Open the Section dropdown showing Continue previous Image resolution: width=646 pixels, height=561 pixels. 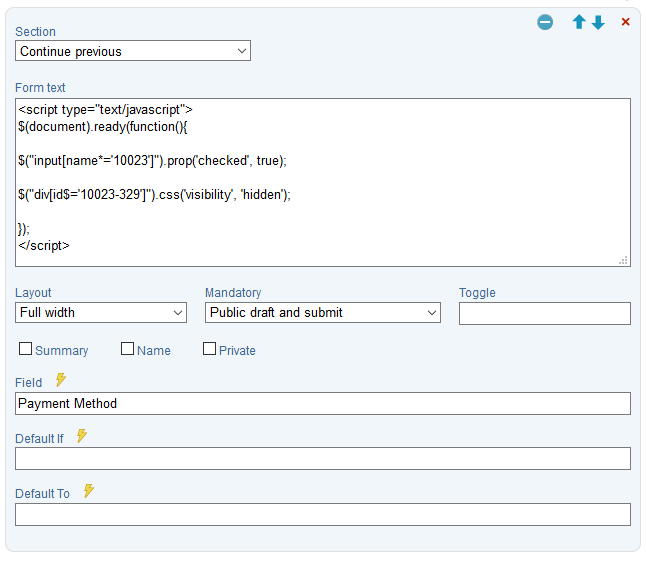[133, 51]
